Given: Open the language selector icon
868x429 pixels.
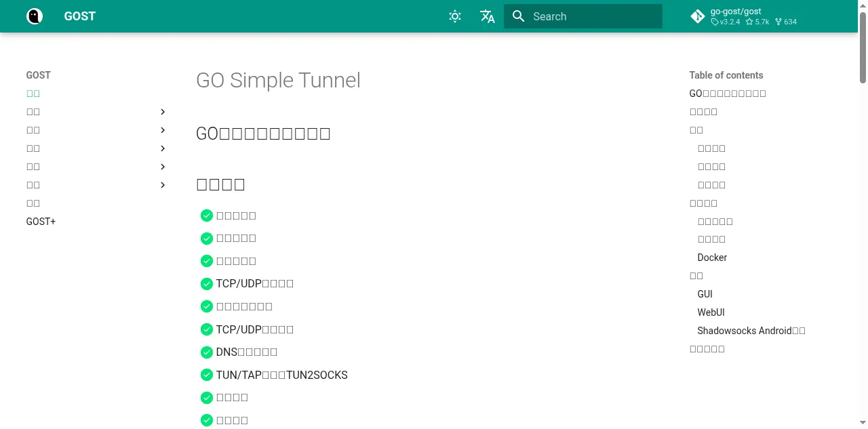Looking at the screenshot, I should point(488,16).
